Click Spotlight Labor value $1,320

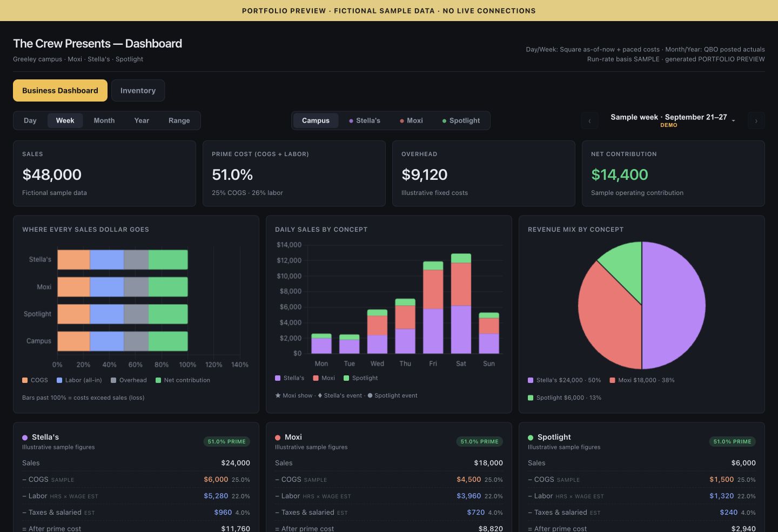pos(722,496)
